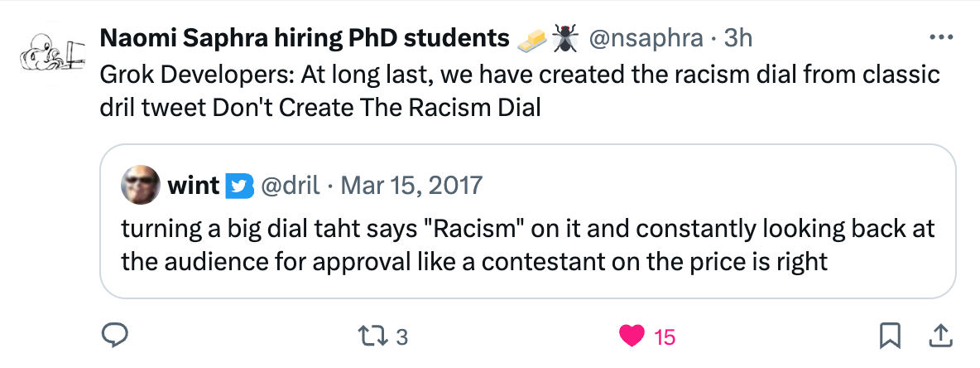The image size is (980, 368).
Task: Open the @dril handle link
Action: pos(291,185)
